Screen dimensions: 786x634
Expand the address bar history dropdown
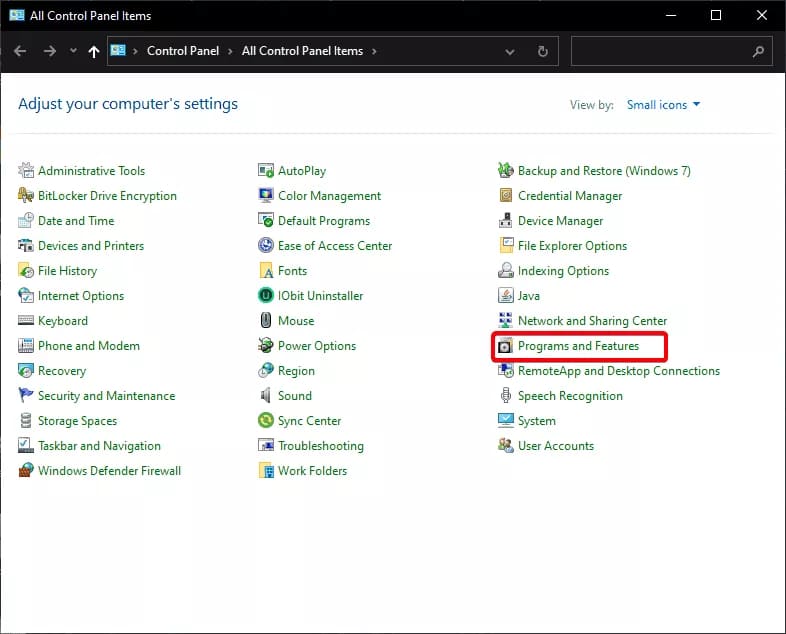pyautogui.click(x=510, y=52)
